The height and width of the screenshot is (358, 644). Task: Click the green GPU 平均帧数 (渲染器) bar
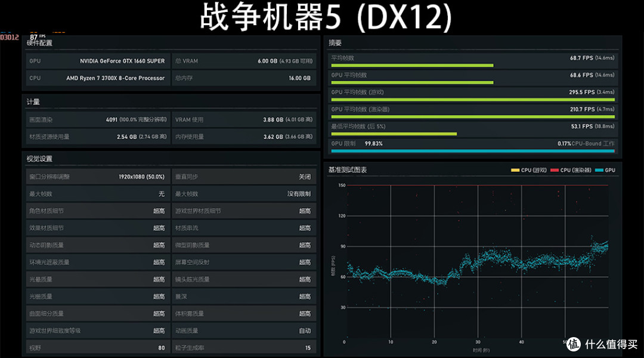[473, 117]
